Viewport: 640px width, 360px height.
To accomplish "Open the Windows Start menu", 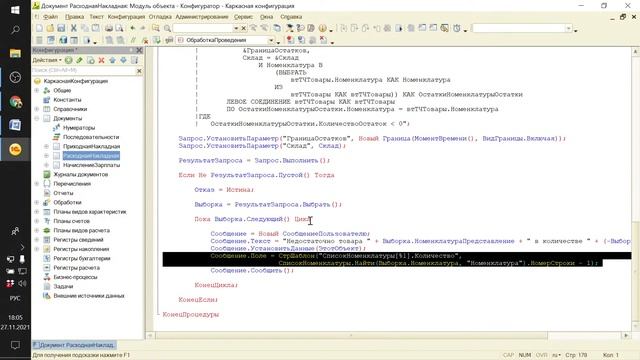I will click(15, 10).
